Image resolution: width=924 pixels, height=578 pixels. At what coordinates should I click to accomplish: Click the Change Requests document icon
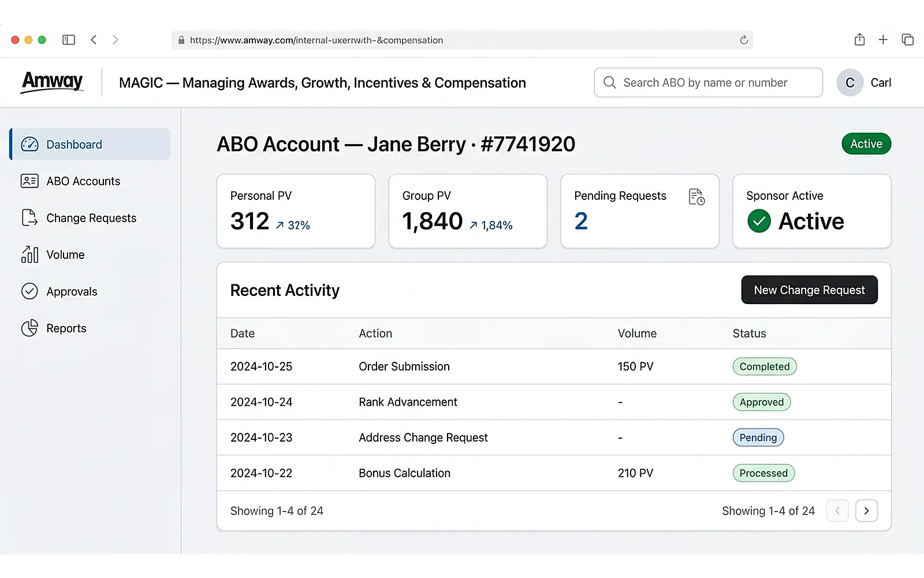point(29,218)
